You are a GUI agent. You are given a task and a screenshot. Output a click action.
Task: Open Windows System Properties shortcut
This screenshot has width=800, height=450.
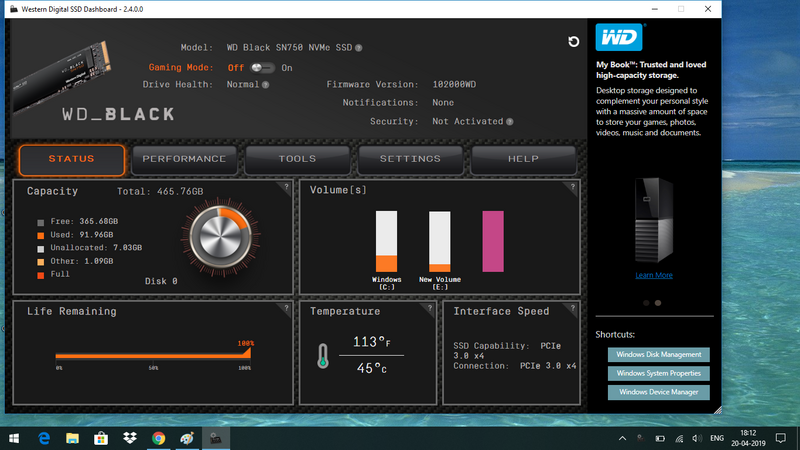coord(659,373)
